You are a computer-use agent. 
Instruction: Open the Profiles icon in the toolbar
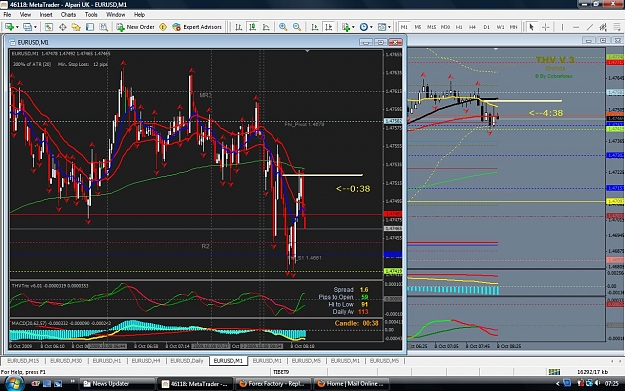pyautogui.click(x=27, y=27)
